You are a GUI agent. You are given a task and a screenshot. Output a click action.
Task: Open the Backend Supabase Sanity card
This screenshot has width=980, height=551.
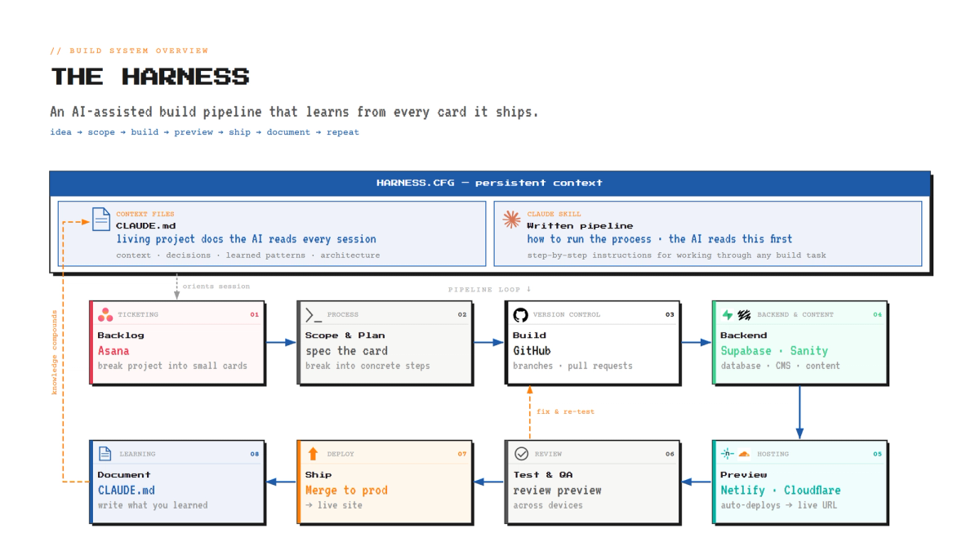pos(800,342)
